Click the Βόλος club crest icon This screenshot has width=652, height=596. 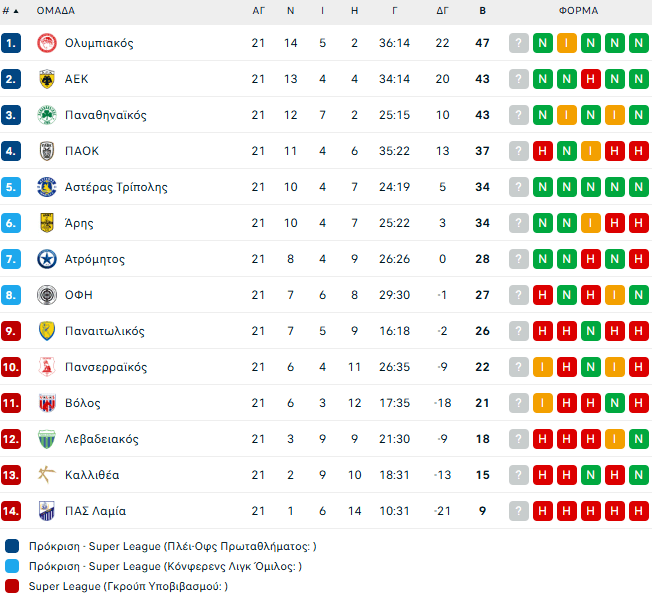45,403
